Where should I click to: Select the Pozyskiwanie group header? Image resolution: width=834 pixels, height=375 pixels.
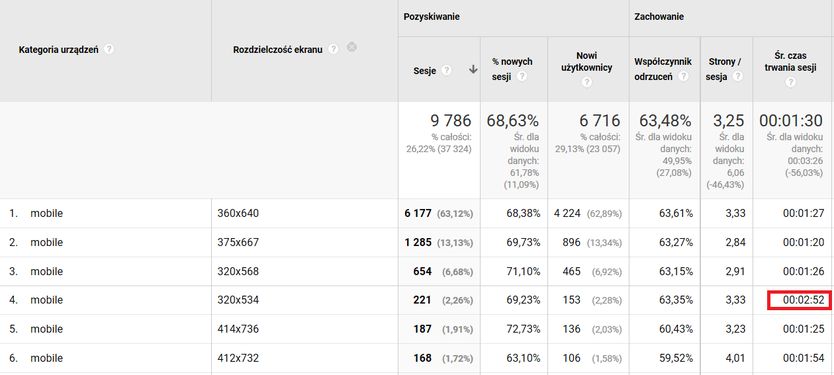431,17
